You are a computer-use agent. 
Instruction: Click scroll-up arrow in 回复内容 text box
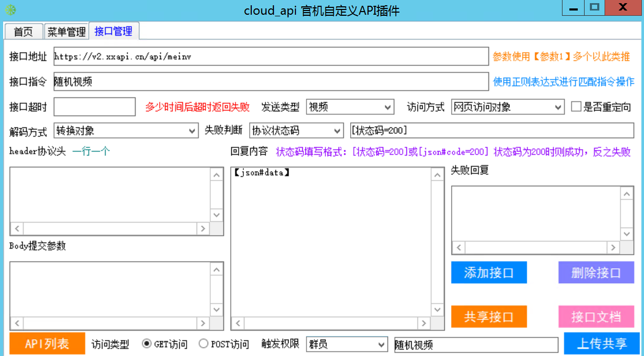tap(437, 174)
